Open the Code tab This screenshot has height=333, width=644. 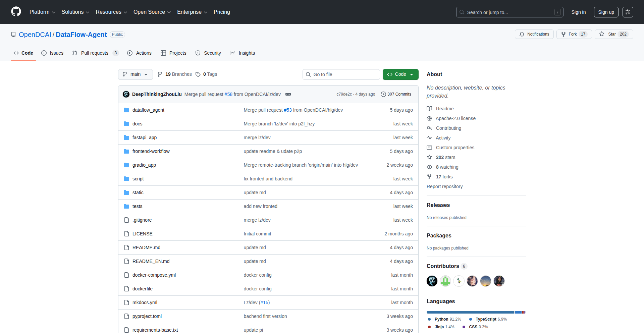click(x=23, y=53)
